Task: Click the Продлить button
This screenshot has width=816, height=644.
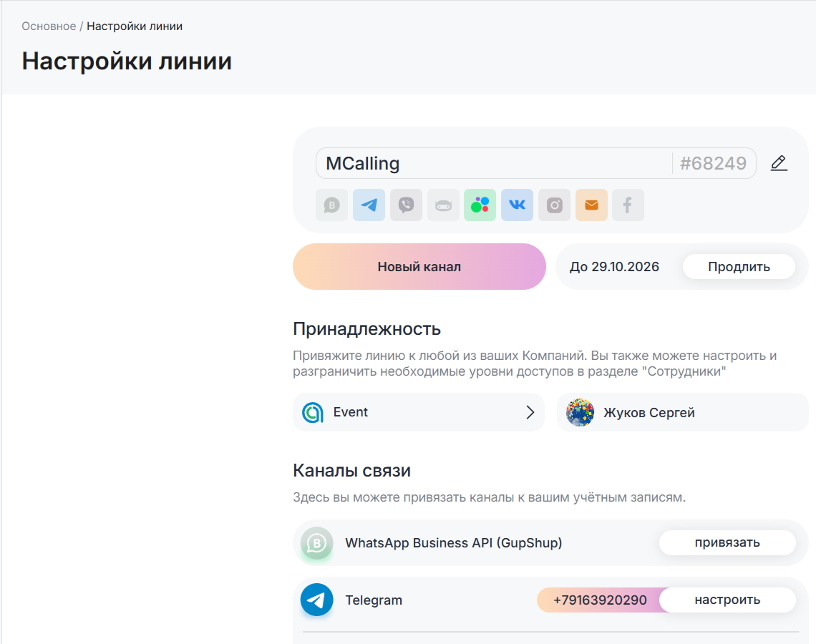Action: coord(739,267)
